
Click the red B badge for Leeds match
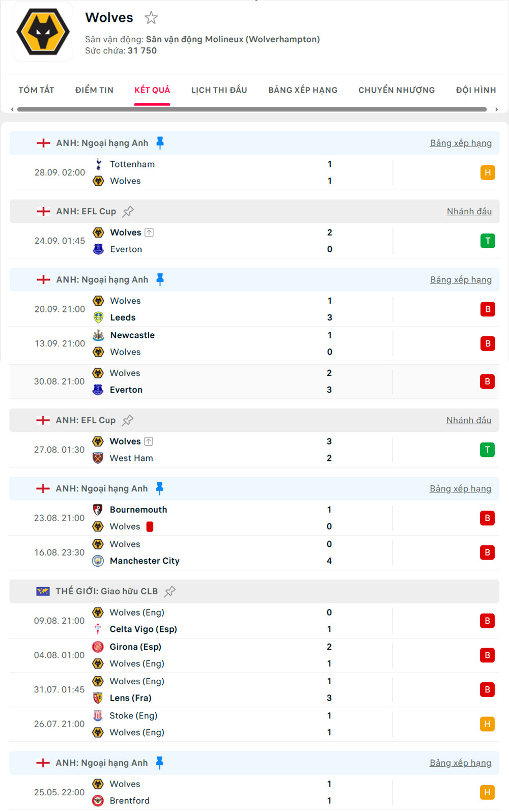487,309
